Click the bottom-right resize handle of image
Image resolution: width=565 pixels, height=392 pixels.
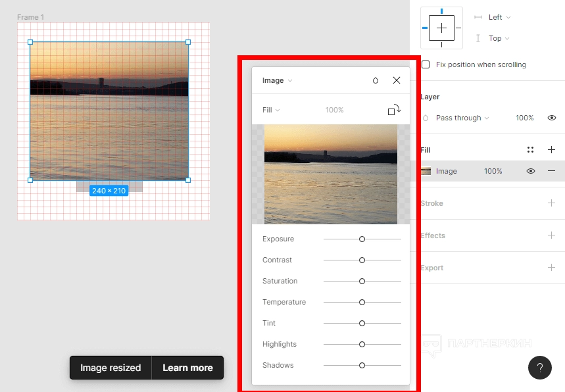[188, 180]
